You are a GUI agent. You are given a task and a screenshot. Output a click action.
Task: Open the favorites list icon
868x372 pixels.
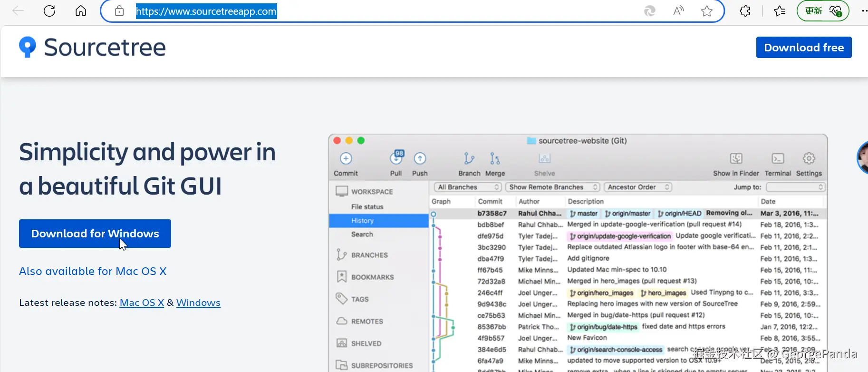pos(780,11)
